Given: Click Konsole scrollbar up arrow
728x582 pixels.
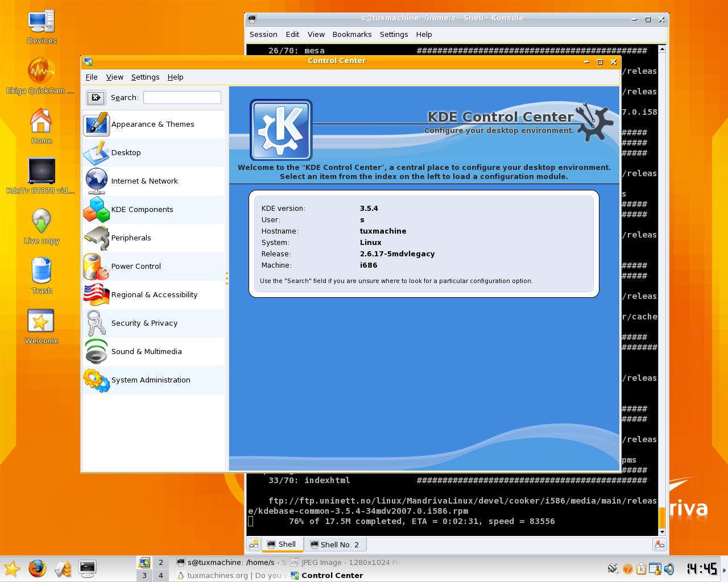Looking at the screenshot, I should point(662,49).
